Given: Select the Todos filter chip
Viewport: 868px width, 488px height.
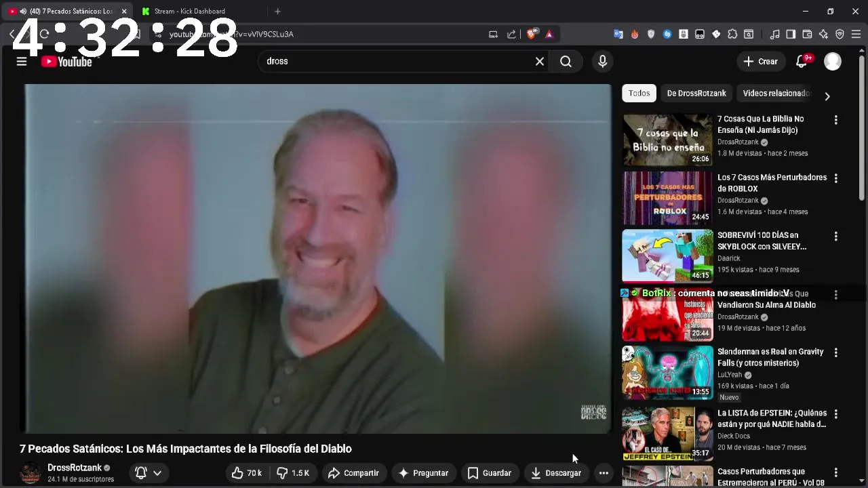Looking at the screenshot, I should [639, 94].
